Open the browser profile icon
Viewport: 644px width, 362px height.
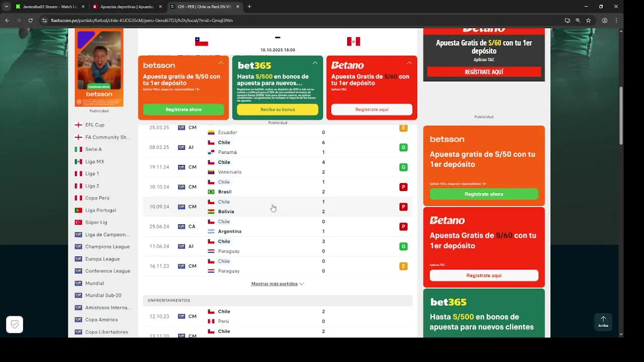click(x=605, y=21)
